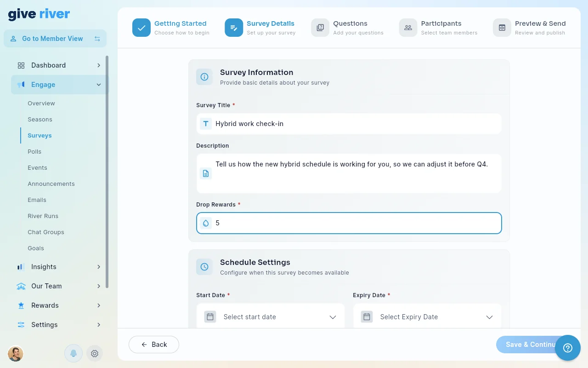Viewport: 588px width, 368px height.
Task: Open Chat Groups link
Action: pos(46,232)
